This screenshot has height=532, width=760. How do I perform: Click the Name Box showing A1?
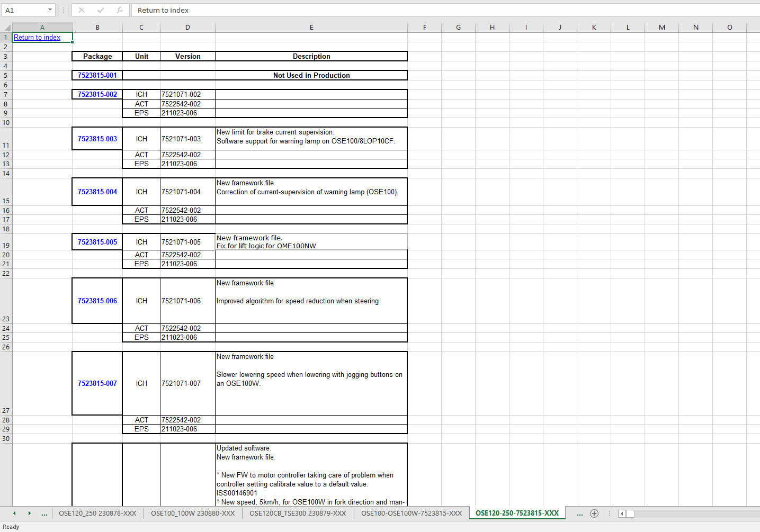click(24, 10)
